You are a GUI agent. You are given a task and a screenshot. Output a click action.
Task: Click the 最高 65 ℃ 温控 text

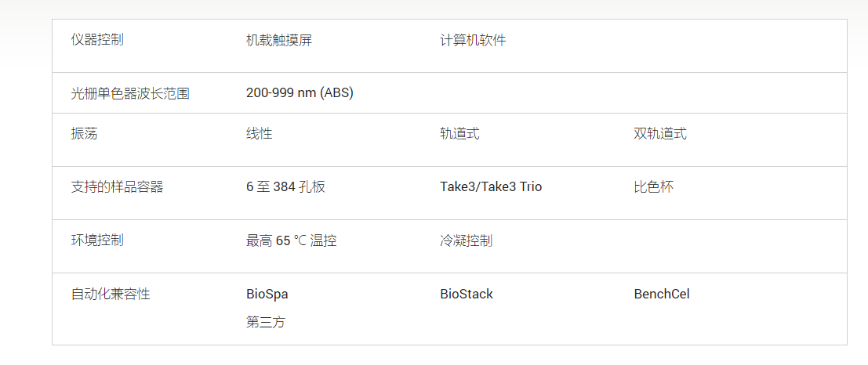(292, 240)
